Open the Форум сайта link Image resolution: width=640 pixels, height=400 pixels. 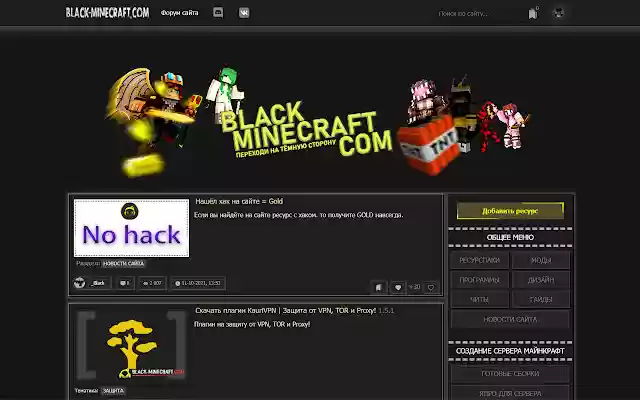coord(180,13)
